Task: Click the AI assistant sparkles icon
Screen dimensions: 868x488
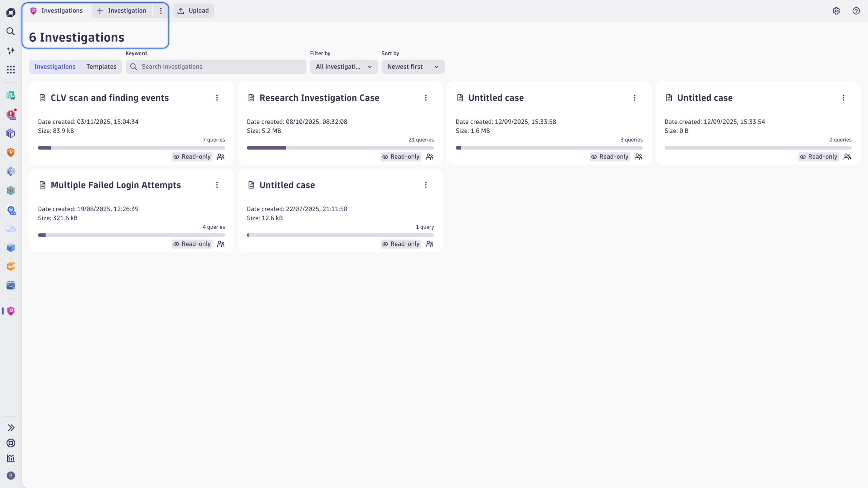Action: (x=11, y=50)
